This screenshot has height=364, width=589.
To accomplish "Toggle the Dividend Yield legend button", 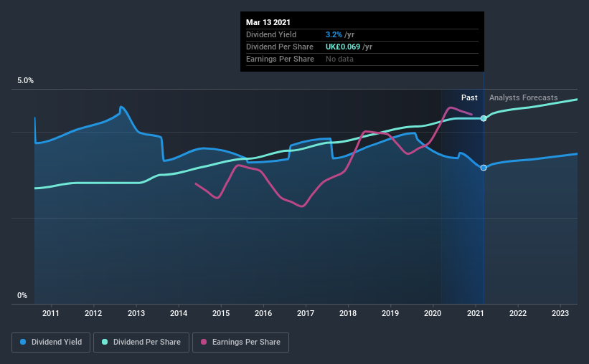I will coord(51,343).
